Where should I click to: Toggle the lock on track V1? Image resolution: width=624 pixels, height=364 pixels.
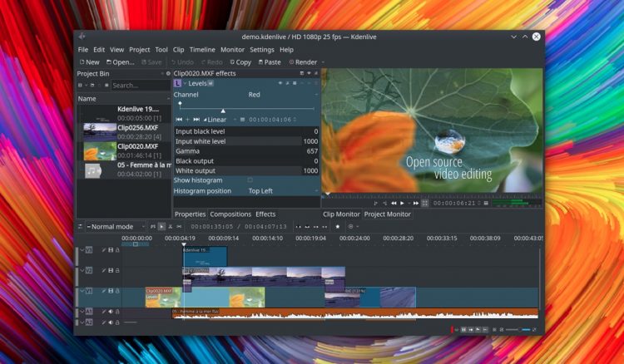[117, 291]
